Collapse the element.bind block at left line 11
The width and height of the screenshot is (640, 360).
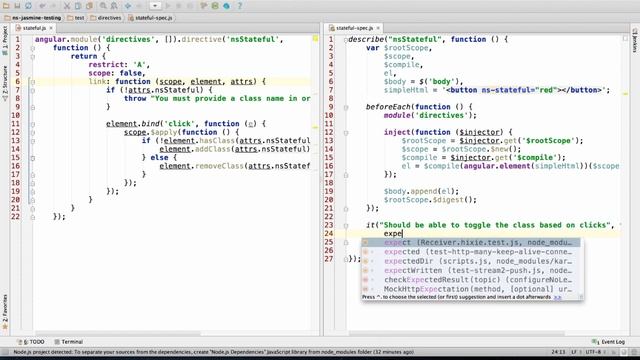[33, 124]
